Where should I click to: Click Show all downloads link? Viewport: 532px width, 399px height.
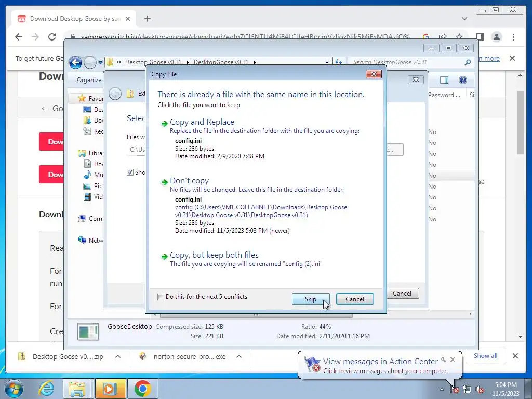[486, 355]
